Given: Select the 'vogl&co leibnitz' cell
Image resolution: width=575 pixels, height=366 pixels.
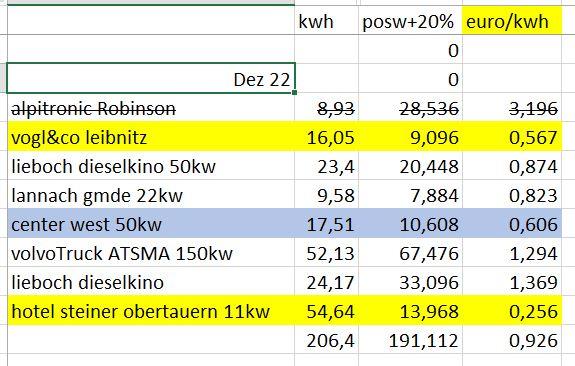Looking at the screenshot, I should tap(151, 136).
